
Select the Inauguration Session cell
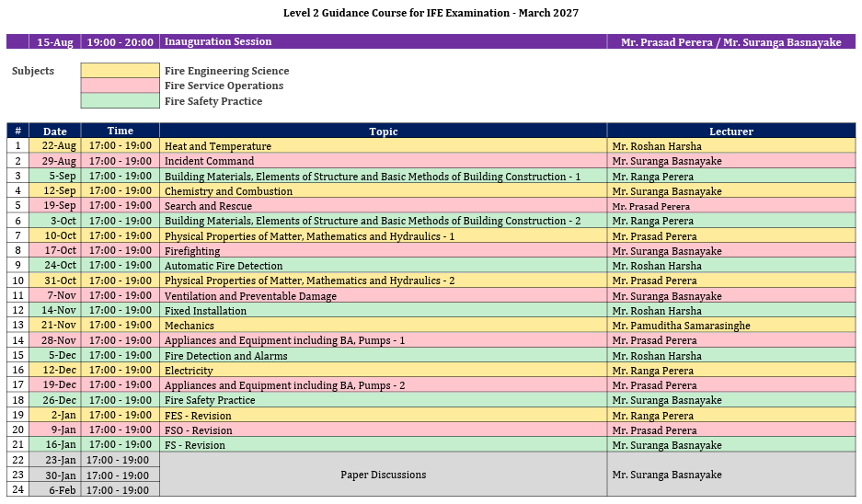coord(384,41)
